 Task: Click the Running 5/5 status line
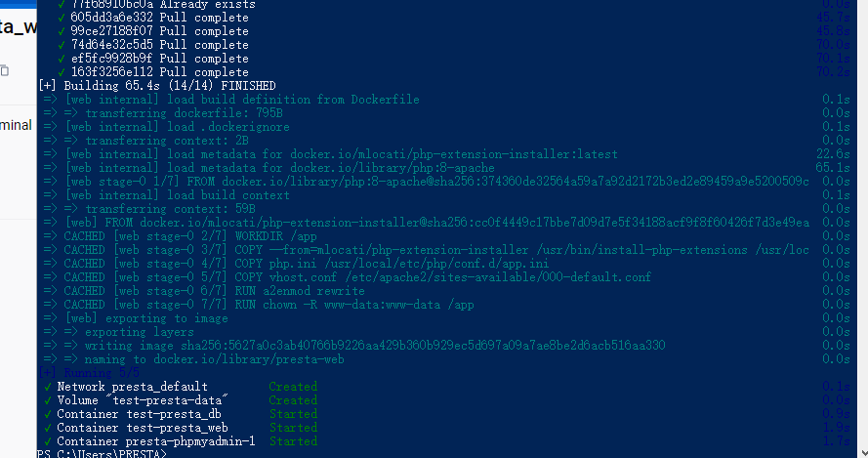click(x=89, y=373)
